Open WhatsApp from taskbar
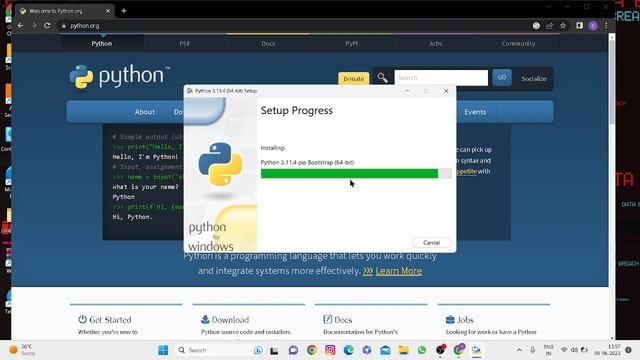 pyautogui.click(x=422, y=350)
